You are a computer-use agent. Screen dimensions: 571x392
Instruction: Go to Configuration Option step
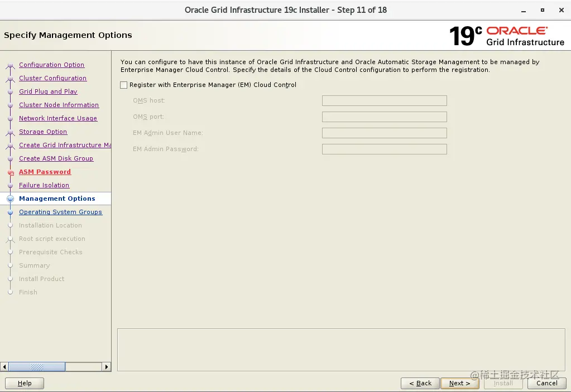pos(52,65)
